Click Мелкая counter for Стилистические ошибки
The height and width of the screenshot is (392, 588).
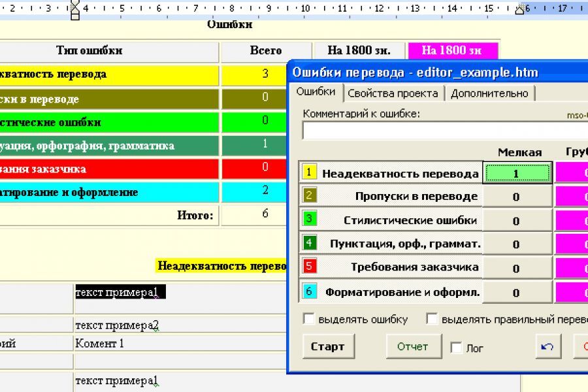(517, 220)
